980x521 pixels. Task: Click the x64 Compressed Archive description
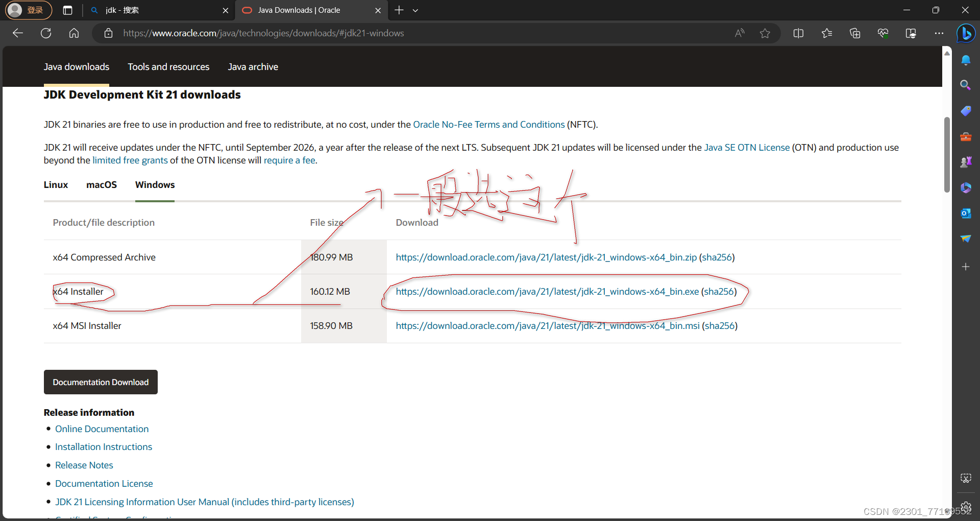(x=104, y=257)
